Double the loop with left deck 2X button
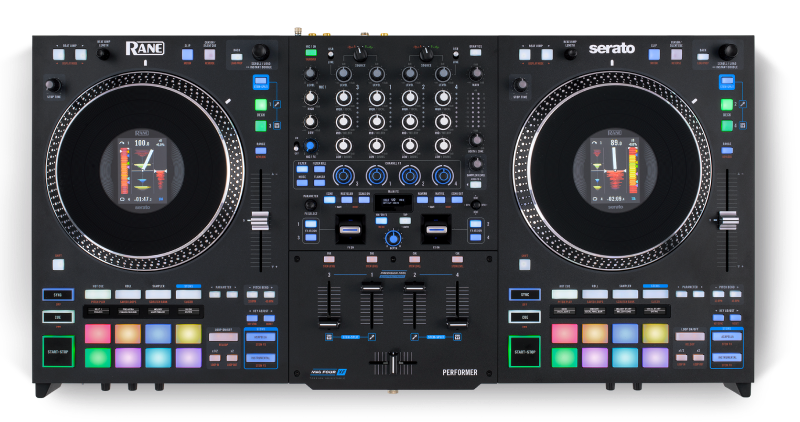The image size is (800, 422). 232,358
